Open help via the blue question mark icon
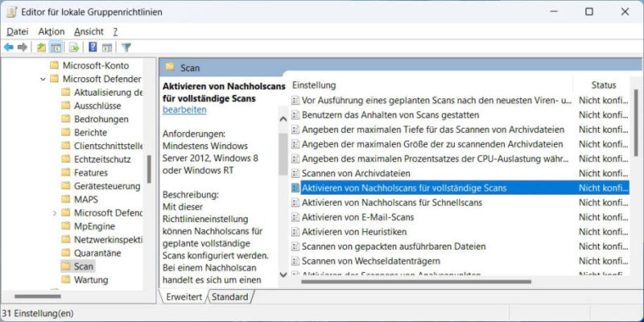644x322 pixels. [x=93, y=47]
